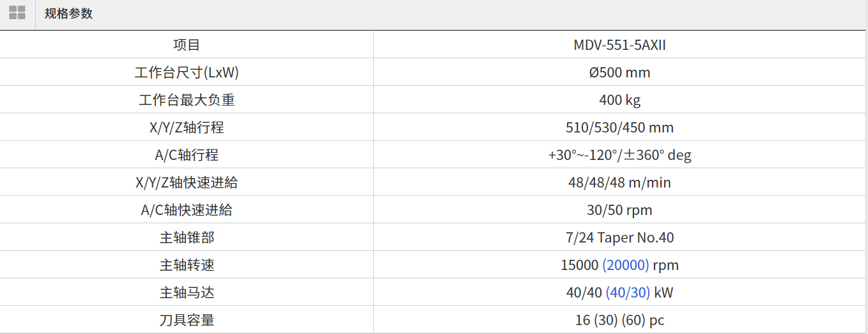Click the MDV-551-5AXII model name cell
Screen dimensions: 868x334
point(619,45)
